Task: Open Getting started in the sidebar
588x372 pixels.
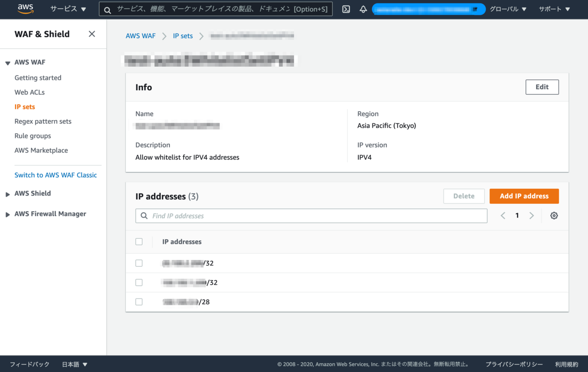Action: coord(38,77)
